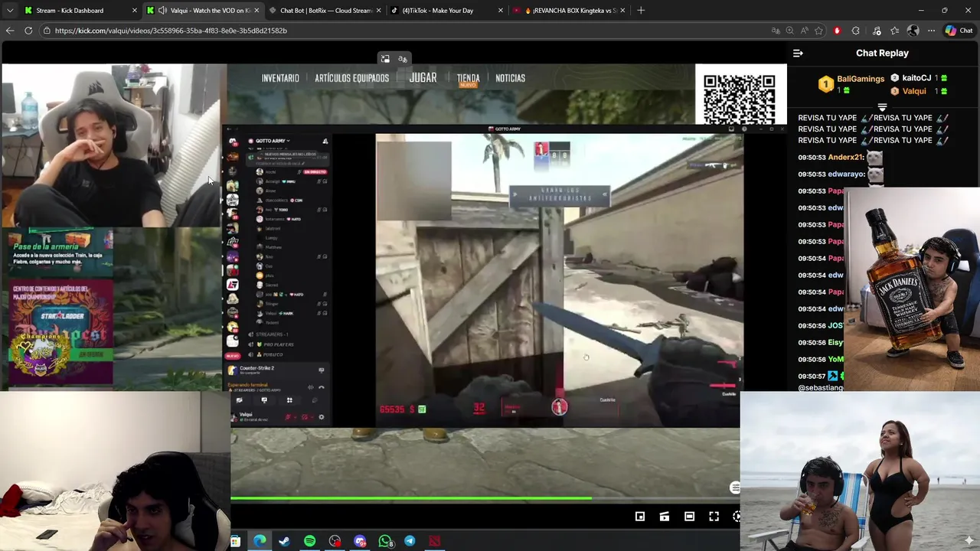This screenshot has width=980, height=551.
Task: Open a new browser tab
Action: [641, 10]
